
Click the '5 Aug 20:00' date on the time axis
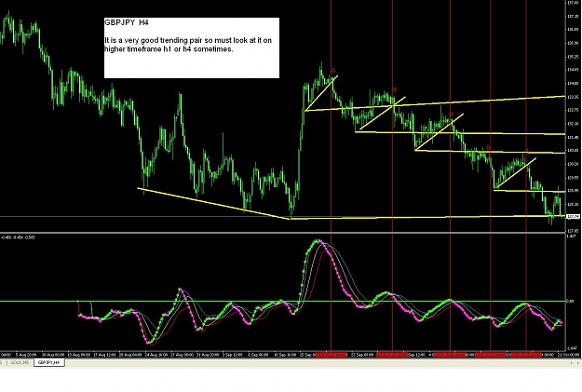[26, 355]
